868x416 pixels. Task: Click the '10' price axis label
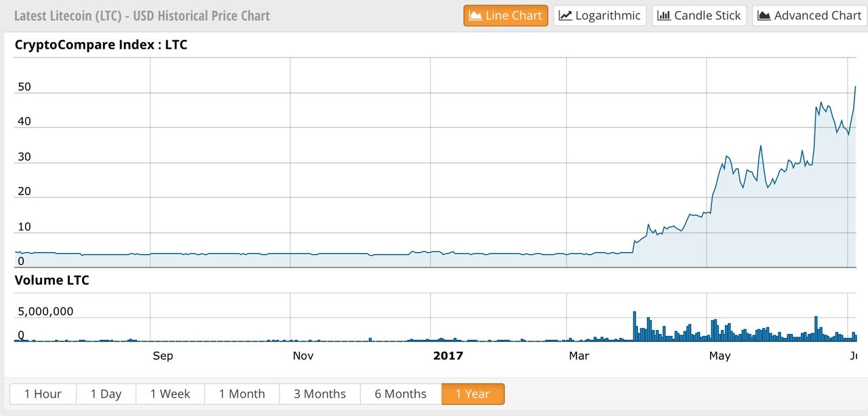[24, 226]
